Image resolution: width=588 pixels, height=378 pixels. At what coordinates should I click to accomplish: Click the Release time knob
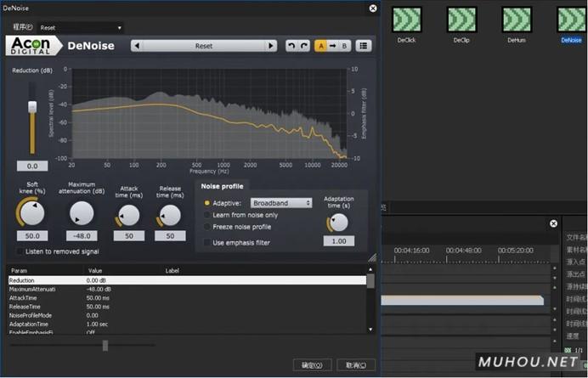coord(170,215)
